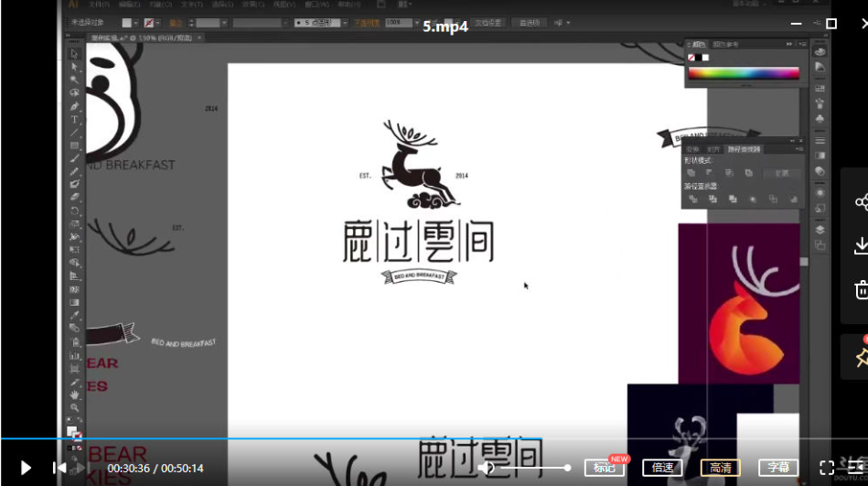Click the Trim pathfinder icon
The image size is (868, 486).
point(713,200)
